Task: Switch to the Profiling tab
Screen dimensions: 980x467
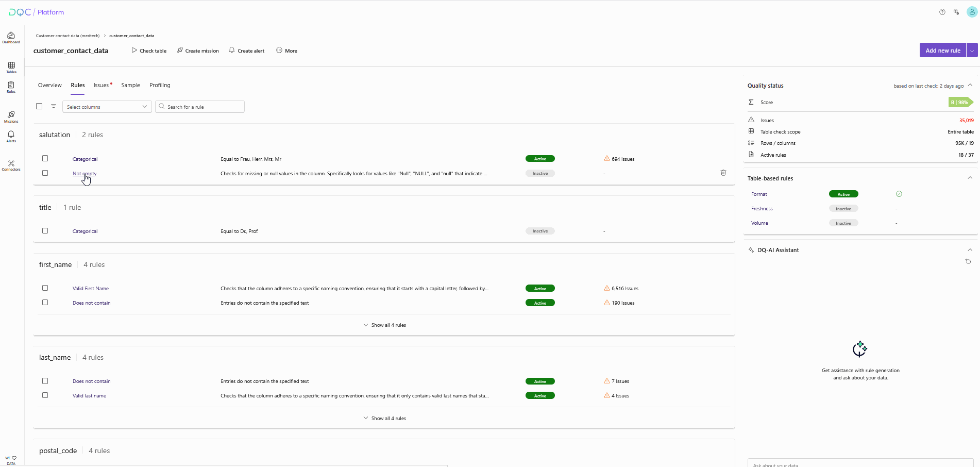Action: tap(160, 85)
